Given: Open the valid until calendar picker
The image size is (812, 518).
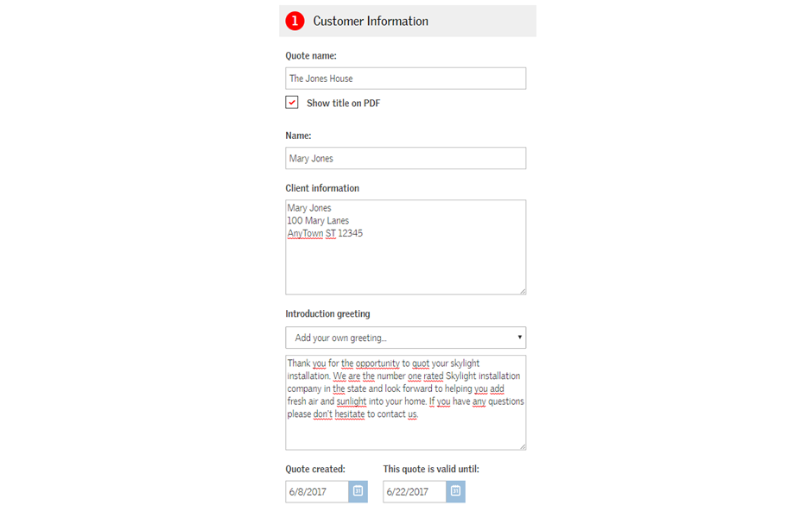Looking at the screenshot, I should tap(455, 491).
